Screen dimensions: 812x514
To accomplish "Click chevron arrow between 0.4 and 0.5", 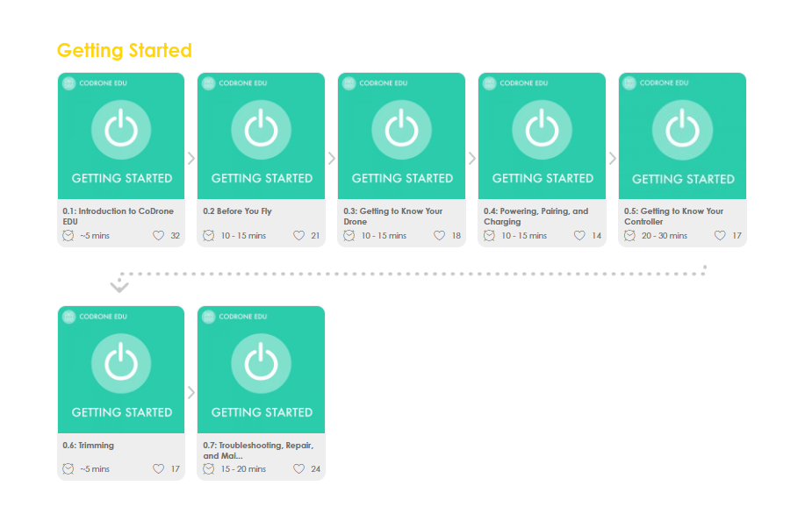I will 612,159.
